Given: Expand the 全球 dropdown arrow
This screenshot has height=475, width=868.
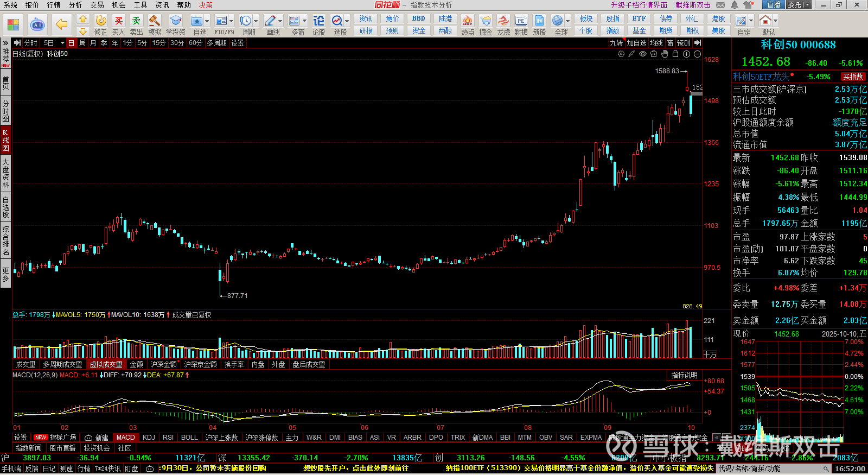Looking at the screenshot, I should [568, 21].
